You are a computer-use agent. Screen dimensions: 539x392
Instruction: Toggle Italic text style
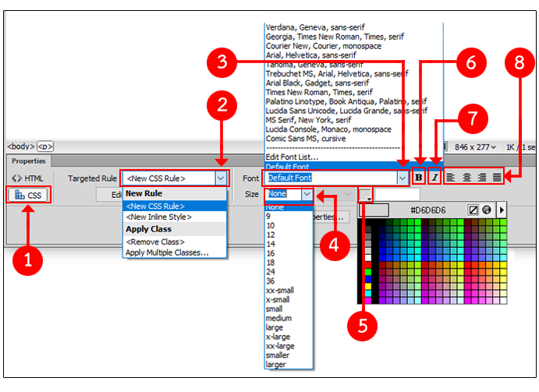point(434,178)
